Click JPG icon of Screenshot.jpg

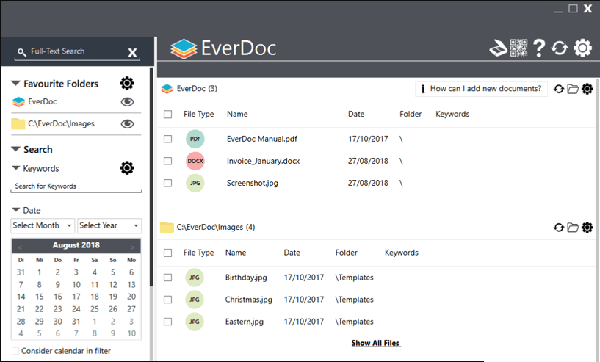tap(195, 183)
